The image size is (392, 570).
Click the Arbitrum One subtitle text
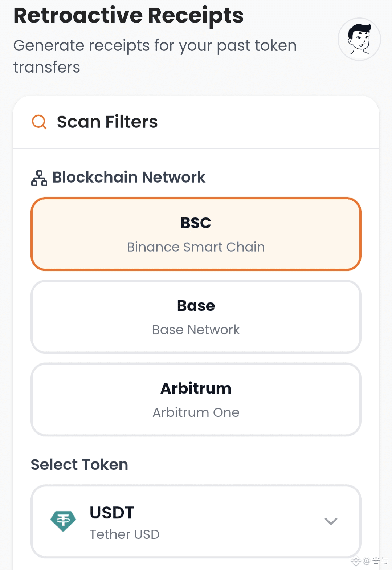[196, 412]
